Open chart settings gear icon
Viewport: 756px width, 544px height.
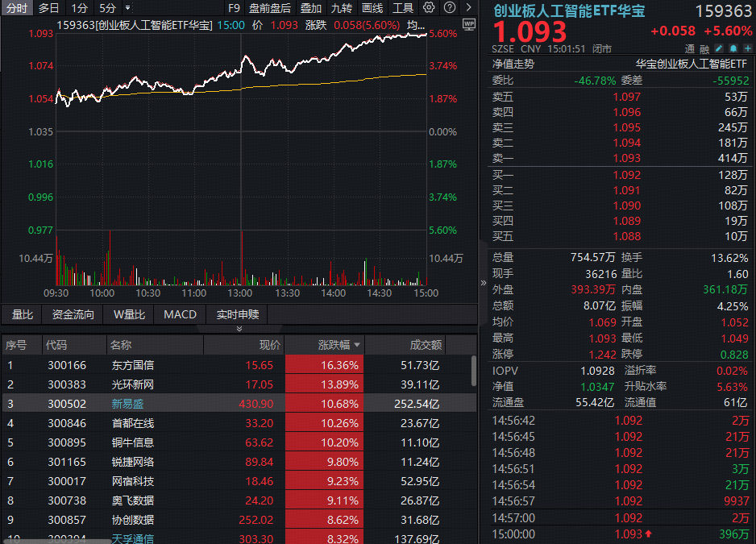click(429, 8)
